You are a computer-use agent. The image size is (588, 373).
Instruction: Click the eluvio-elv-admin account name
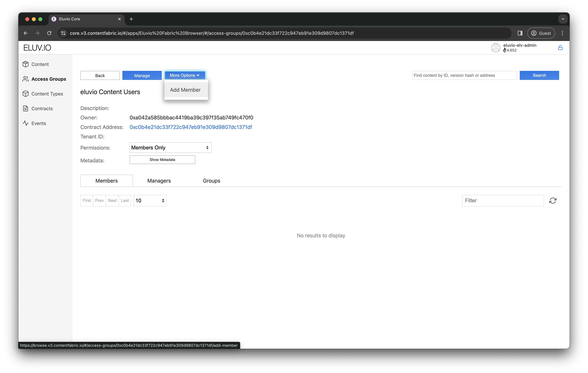(x=520, y=45)
